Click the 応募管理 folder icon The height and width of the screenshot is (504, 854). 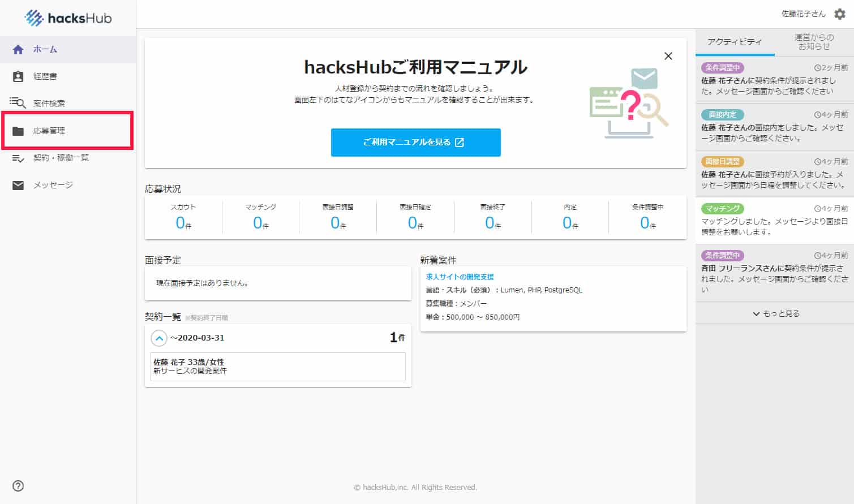pyautogui.click(x=18, y=131)
